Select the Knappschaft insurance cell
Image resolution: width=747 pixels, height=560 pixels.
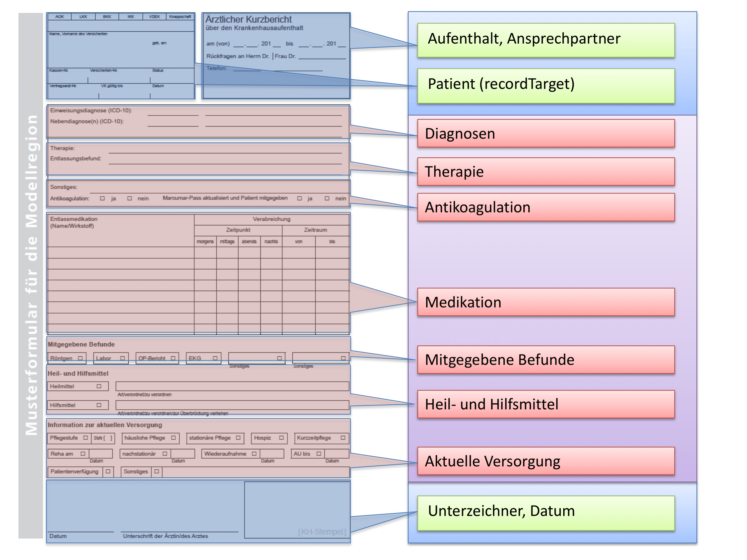[180, 16]
